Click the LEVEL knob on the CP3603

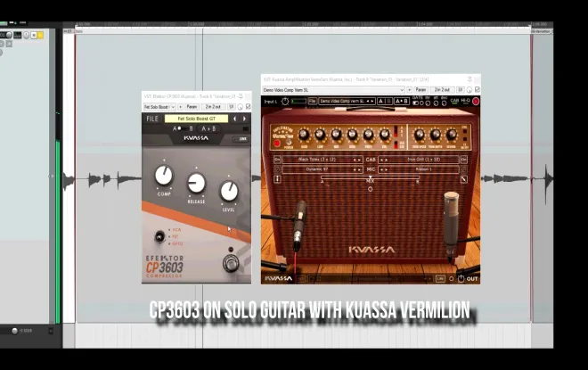coord(229,191)
